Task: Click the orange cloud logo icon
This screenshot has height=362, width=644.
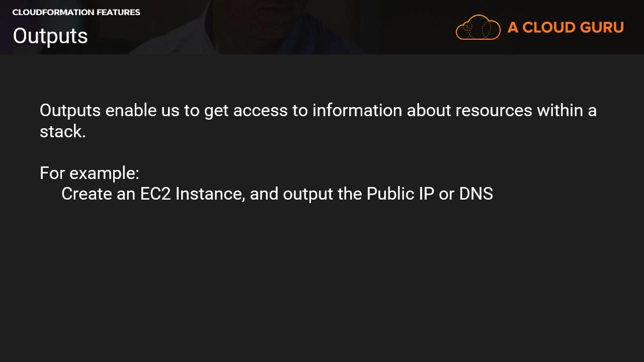Action: point(478,28)
